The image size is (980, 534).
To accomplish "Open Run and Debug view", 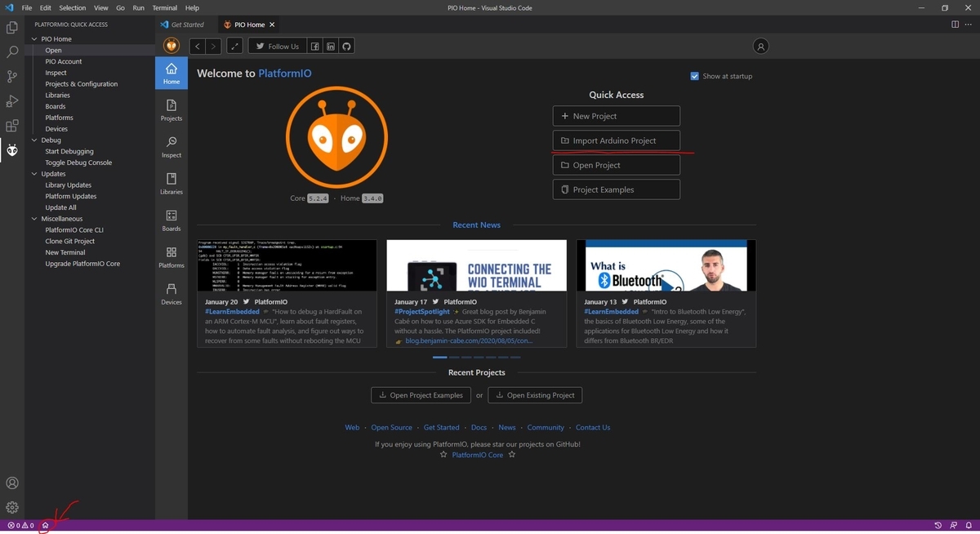I will (12, 101).
